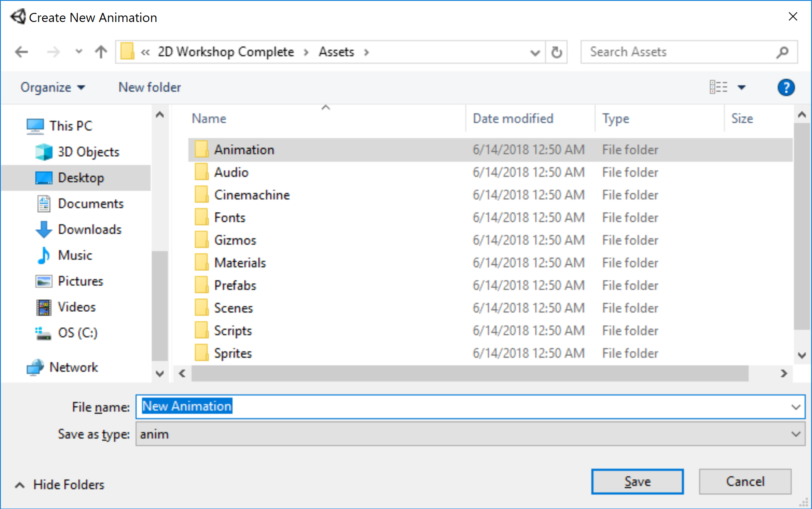
Task: Refresh the Assets folder listing
Action: pos(556,52)
